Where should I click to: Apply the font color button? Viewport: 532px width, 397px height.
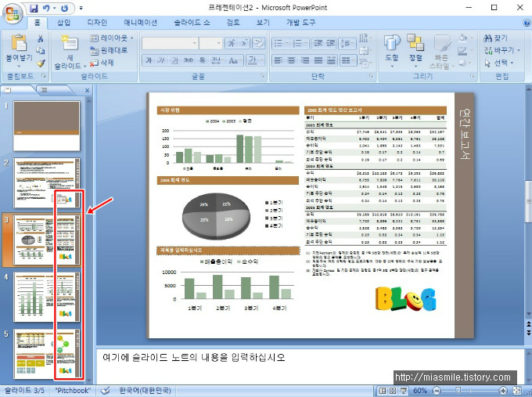[252, 60]
